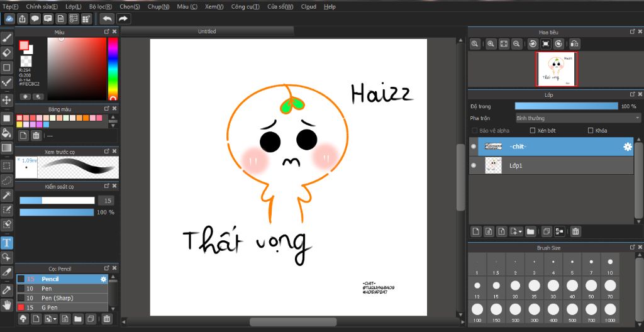Delete selected brush with trash icon
The height and width of the screenshot is (332, 644).
(x=106, y=318)
